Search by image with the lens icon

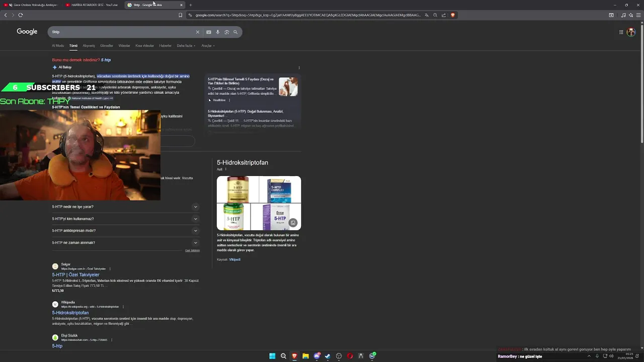pos(226,32)
